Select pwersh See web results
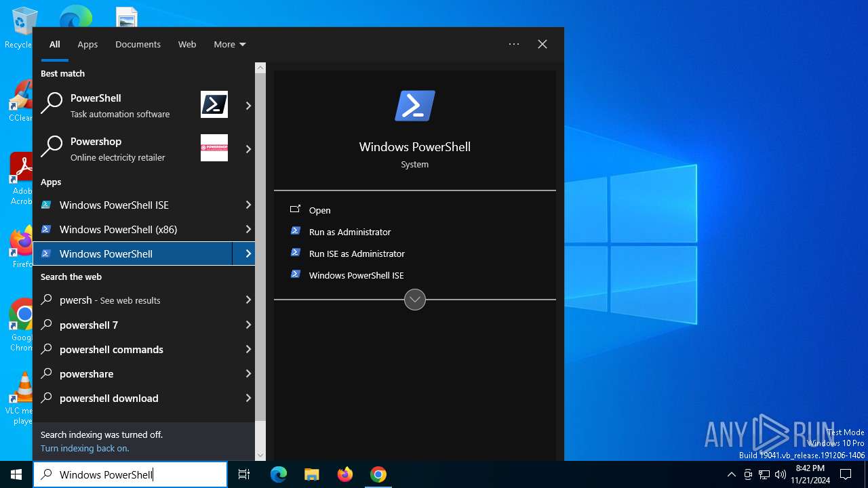Viewport: 868px width, 488px height. (x=137, y=300)
